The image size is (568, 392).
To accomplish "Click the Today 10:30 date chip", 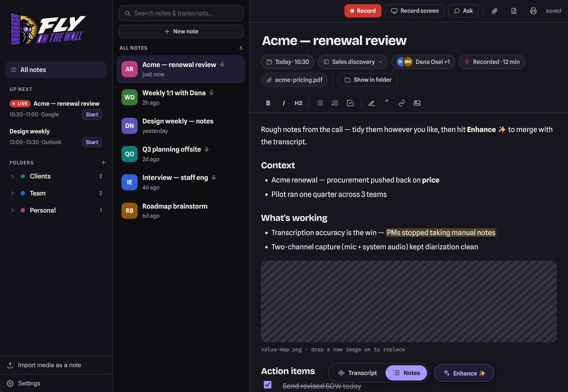I will [288, 62].
